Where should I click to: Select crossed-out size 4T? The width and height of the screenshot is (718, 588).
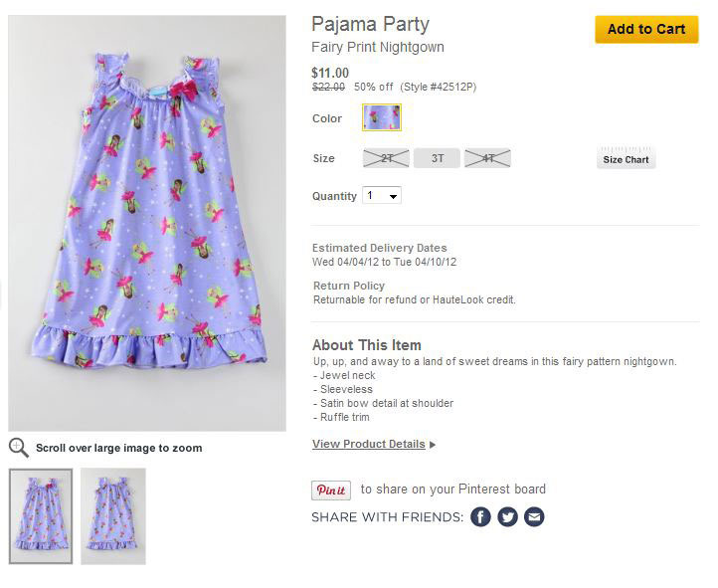[486, 157]
